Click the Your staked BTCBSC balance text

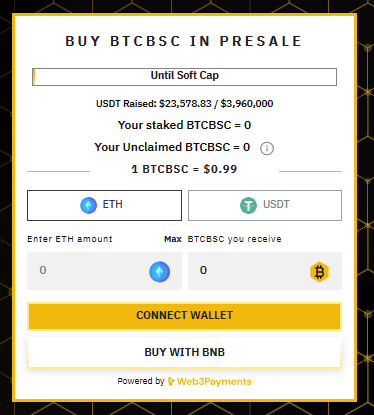184,125
